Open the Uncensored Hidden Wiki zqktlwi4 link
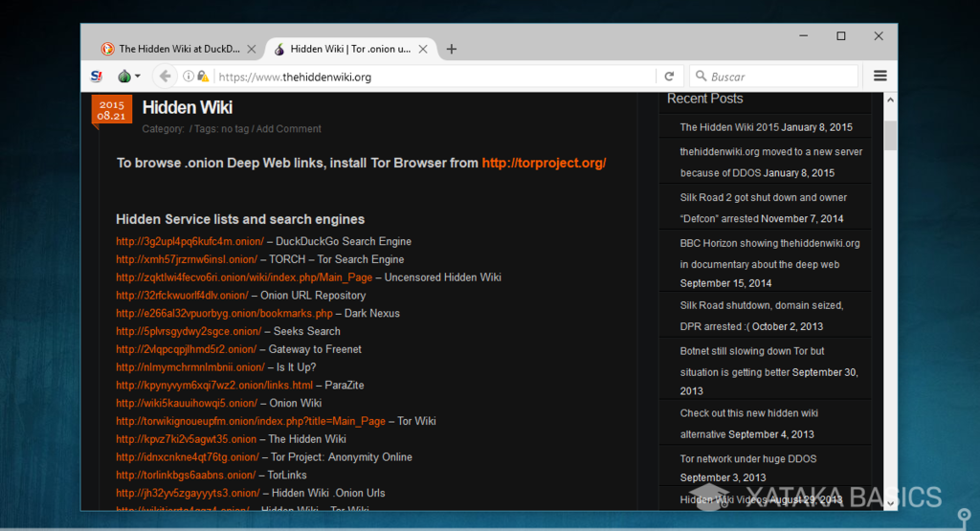The height and width of the screenshot is (531, 980). pyautogui.click(x=244, y=277)
